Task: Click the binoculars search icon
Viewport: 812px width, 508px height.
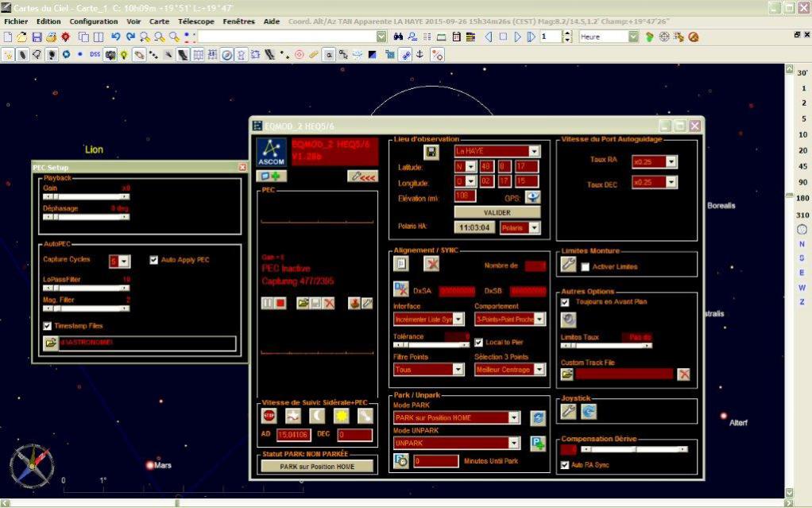Action: click(x=398, y=37)
